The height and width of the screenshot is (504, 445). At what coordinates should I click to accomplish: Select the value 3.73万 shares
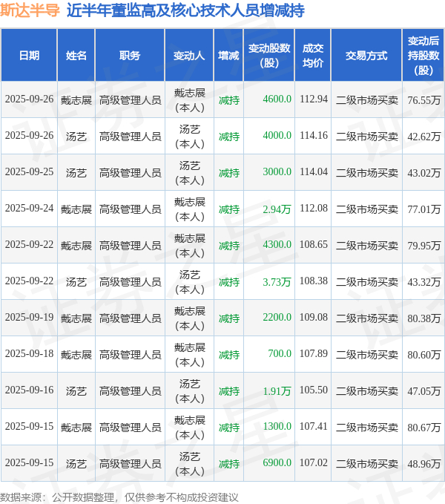pyautogui.click(x=277, y=282)
